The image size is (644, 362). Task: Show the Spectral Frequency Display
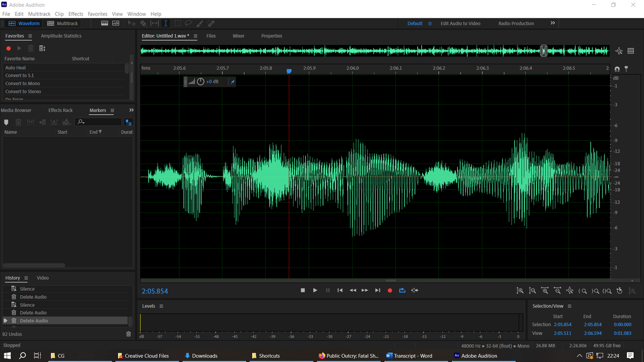tap(105, 24)
